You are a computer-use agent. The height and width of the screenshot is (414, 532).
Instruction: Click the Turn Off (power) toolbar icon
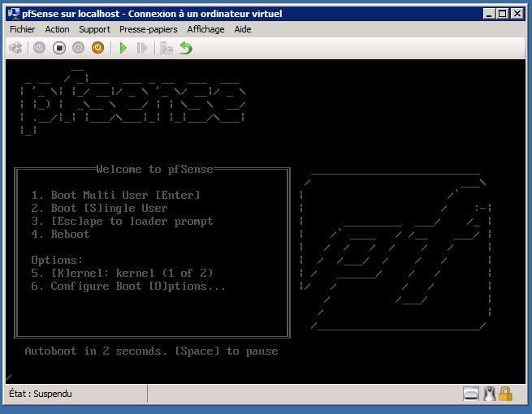coord(39,48)
